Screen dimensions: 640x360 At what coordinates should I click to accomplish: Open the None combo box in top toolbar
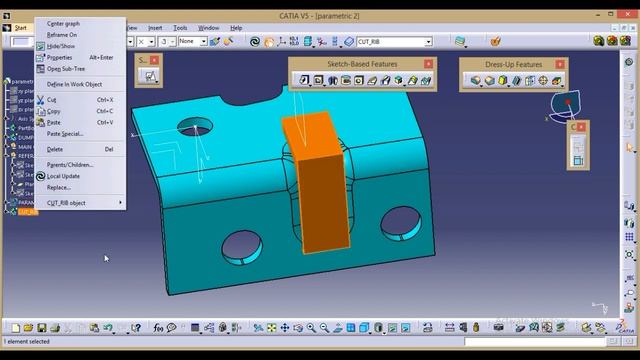click(x=192, y=42)
